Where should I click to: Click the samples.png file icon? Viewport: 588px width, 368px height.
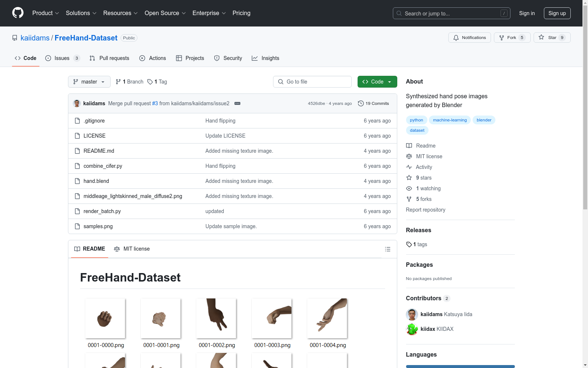pos(77,226)
